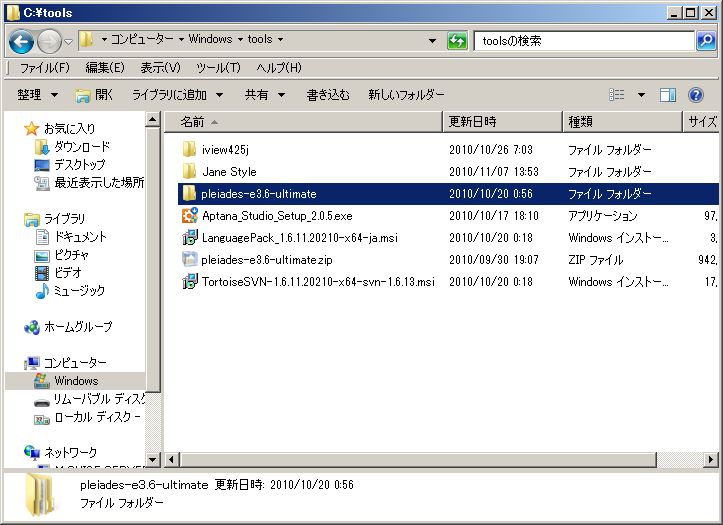Click navigation pane scroll up arrow
The image size is (723, 525).
coord(153,119)
